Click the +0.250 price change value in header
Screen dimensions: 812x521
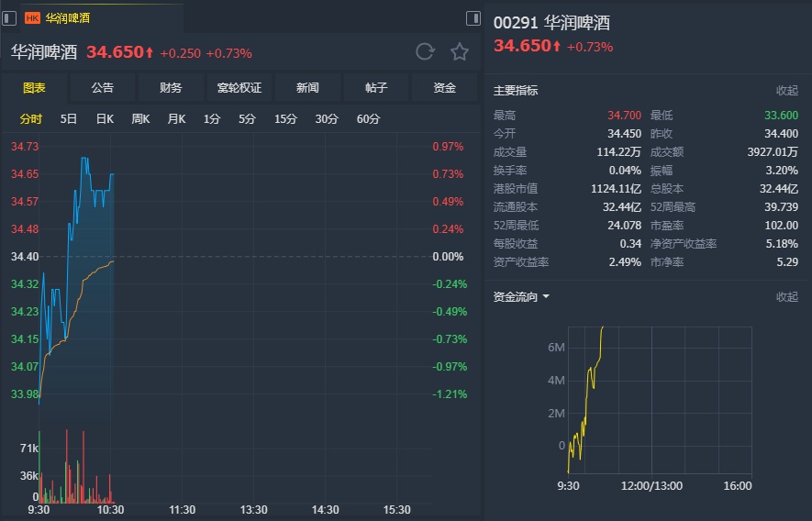(x=180, y=53)
